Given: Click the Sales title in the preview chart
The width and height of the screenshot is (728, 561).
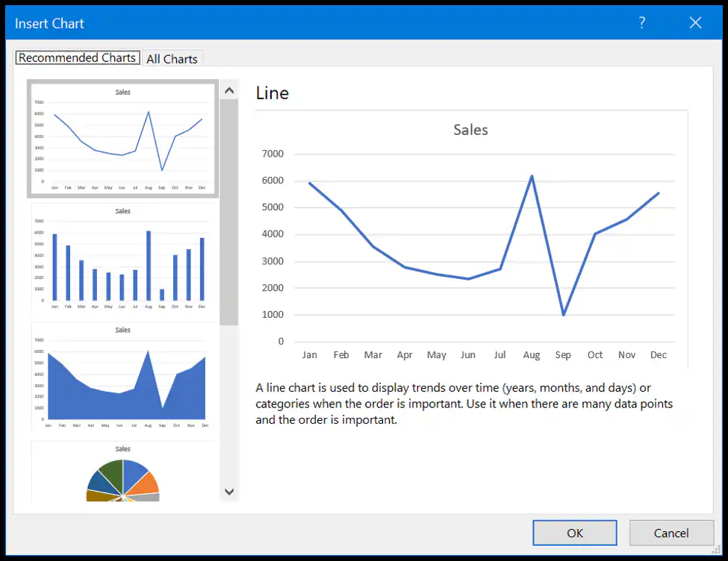Looking at the screenshot, I should 470,130.
